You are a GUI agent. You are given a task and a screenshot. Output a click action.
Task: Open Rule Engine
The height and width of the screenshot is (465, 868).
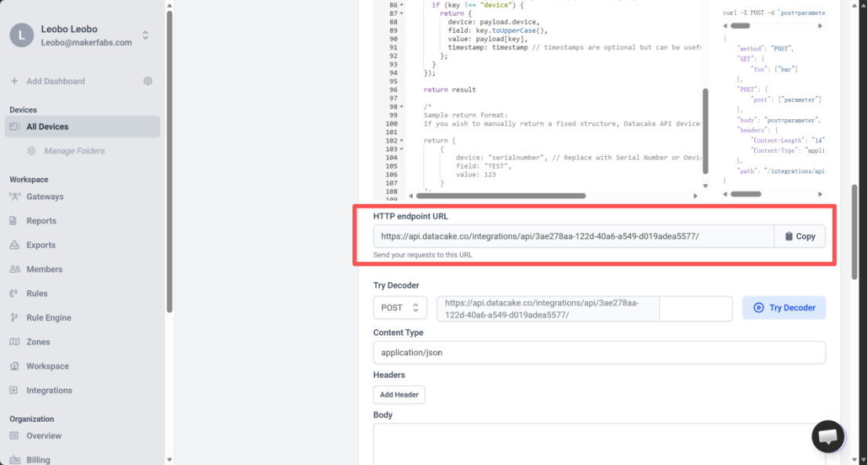click(49, 318)
